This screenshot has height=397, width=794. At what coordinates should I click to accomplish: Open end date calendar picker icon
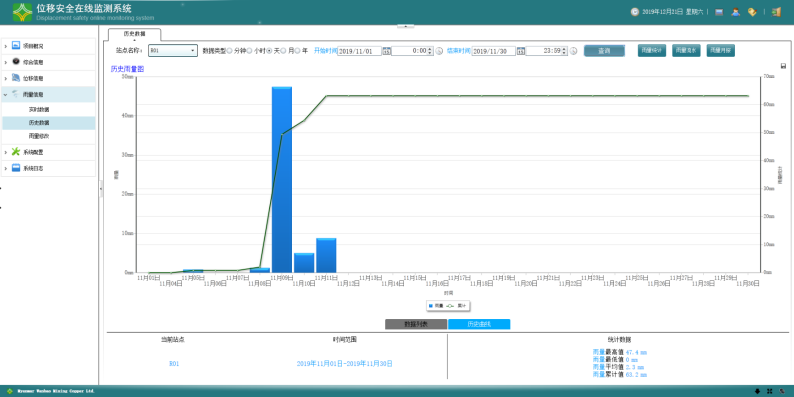click(521, 51)
